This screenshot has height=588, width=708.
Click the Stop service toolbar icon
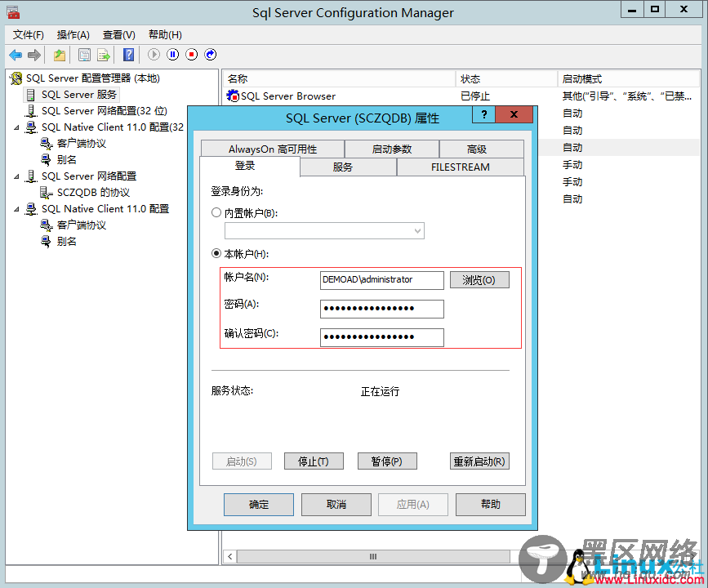192,55
